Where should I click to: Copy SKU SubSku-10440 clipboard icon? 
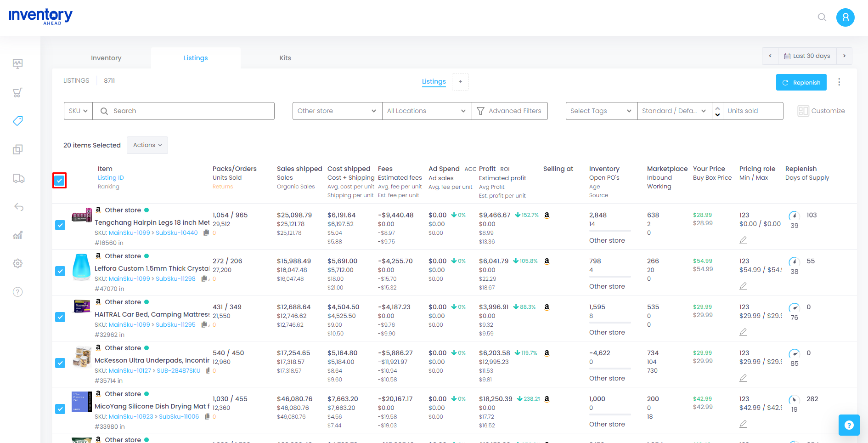tap(206, 233)
